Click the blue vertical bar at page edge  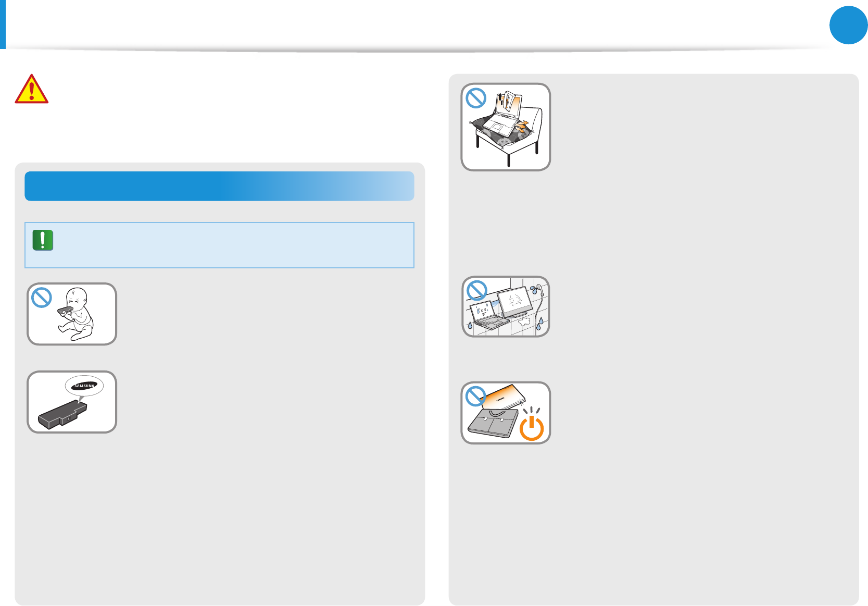click(x=3, y=24)
